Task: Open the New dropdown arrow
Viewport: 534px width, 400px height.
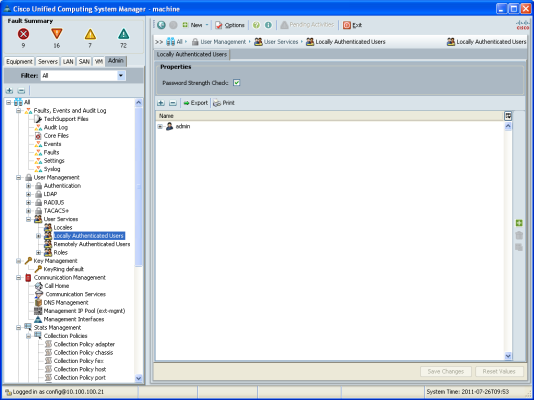Action: (207, 25)
